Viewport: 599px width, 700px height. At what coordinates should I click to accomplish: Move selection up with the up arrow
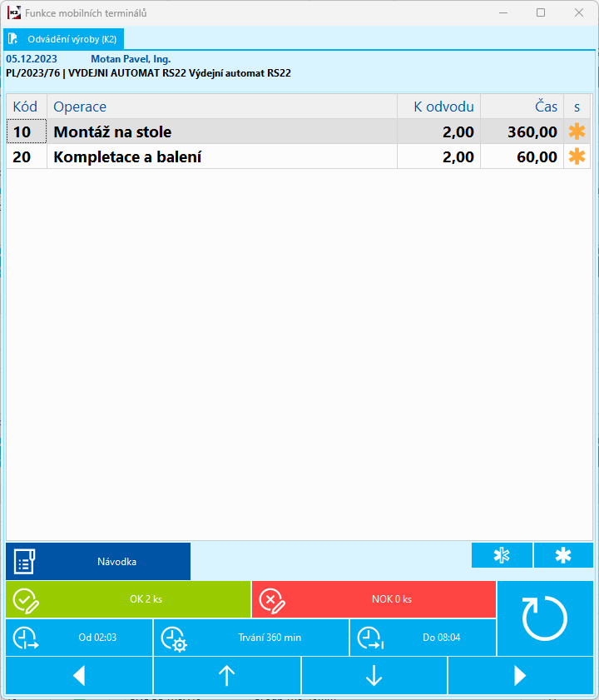[227, 675]
